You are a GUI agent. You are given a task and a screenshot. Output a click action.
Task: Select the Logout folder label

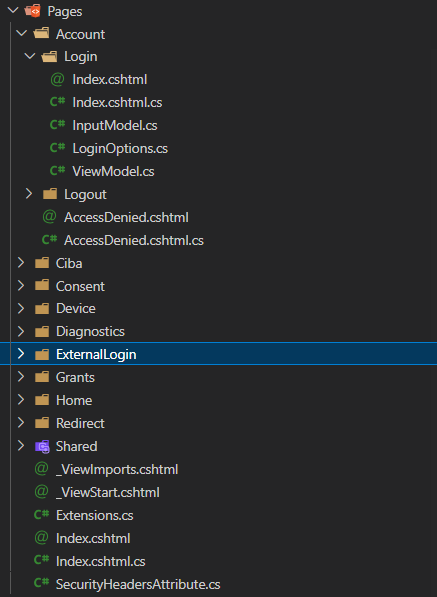coord(85,195)
